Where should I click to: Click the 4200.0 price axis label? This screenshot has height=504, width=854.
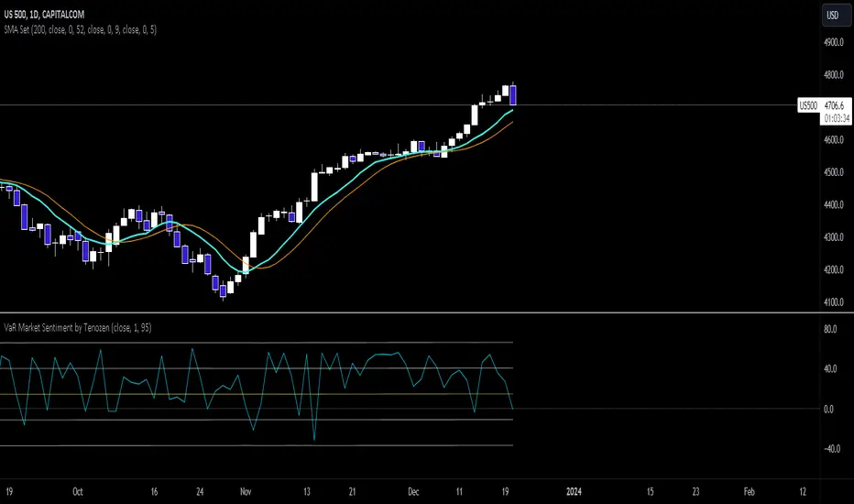click(x=834, y=269)
